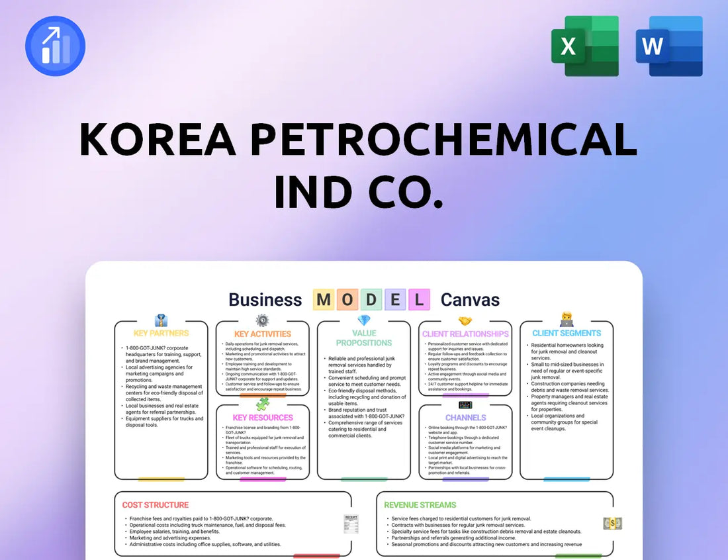
Task: Click the REVENUE STREAMS heading
Action: pyautogui.click(x=420, y=505)
